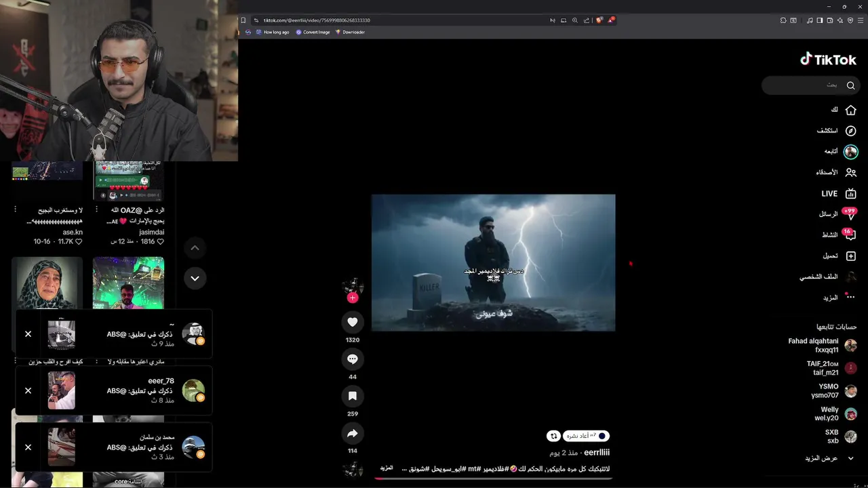This screenshot has height=488, width=868.
Task: Open Friends (الأصدقاء) in the sidebar
Action: (x=836, y=173)
